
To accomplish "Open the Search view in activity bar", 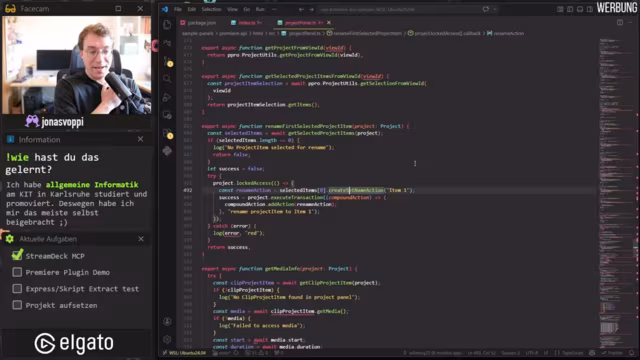I will (167, 78).
